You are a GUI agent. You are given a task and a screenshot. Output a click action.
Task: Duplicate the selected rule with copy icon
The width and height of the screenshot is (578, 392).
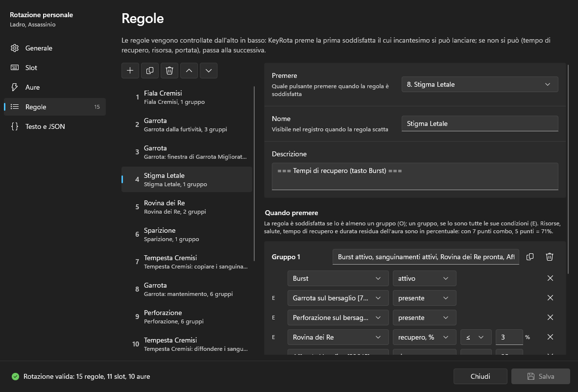click(x=150, y=71)
